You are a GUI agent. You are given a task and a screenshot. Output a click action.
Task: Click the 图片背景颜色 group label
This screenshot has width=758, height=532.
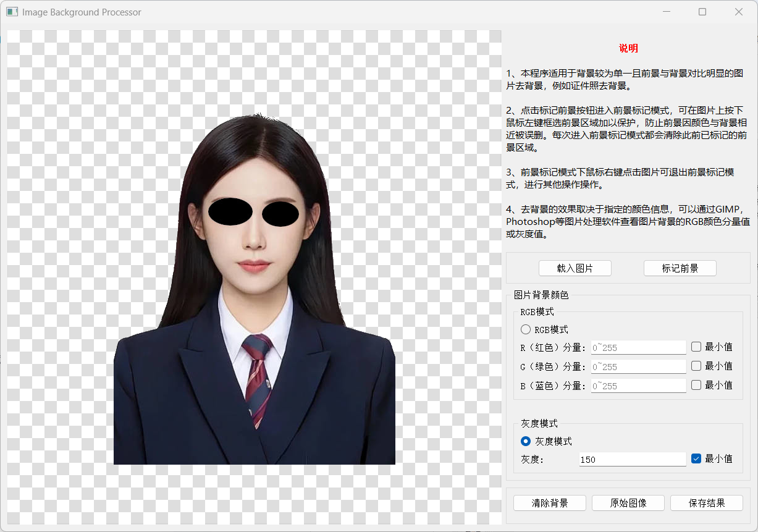tap(541, 295)
